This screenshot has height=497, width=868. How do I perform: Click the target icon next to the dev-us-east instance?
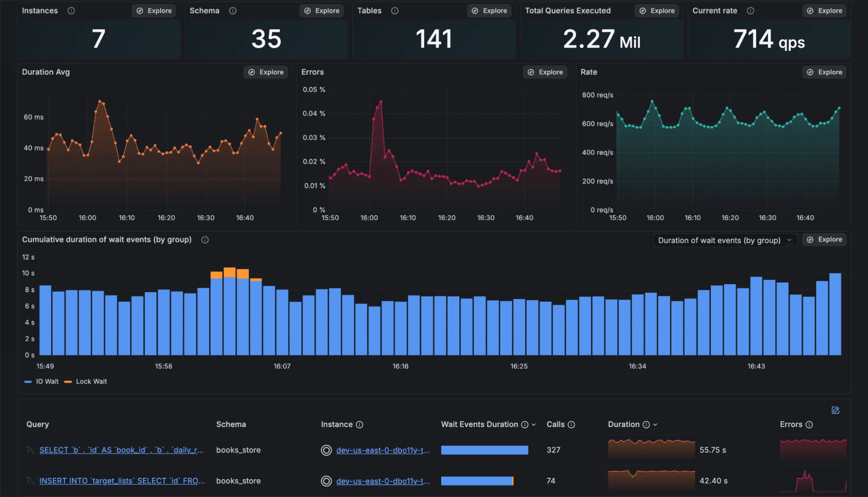[x=326, y=451]
